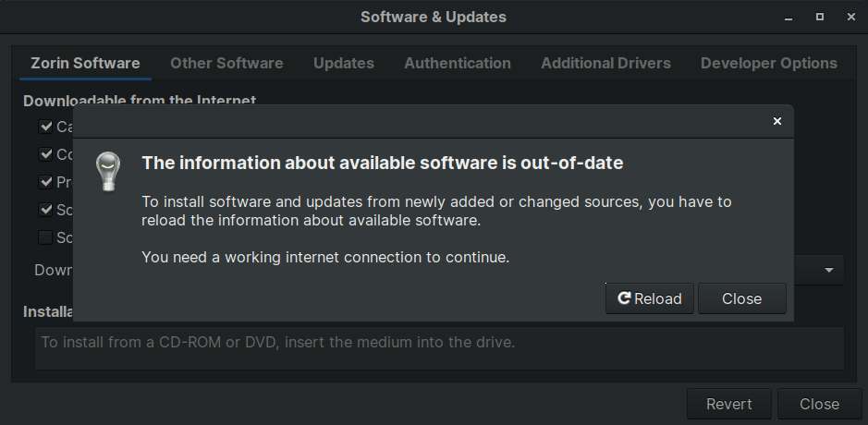Screen dimensions: 868x425
Task: Open the Download from dropdown arrow
Action: (828, 270)
